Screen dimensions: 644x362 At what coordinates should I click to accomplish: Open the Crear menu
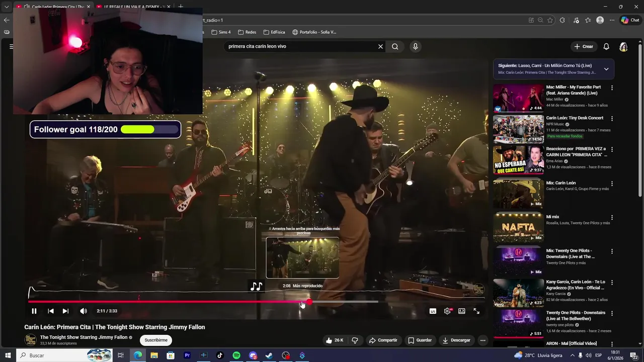[x=584, y=46]
